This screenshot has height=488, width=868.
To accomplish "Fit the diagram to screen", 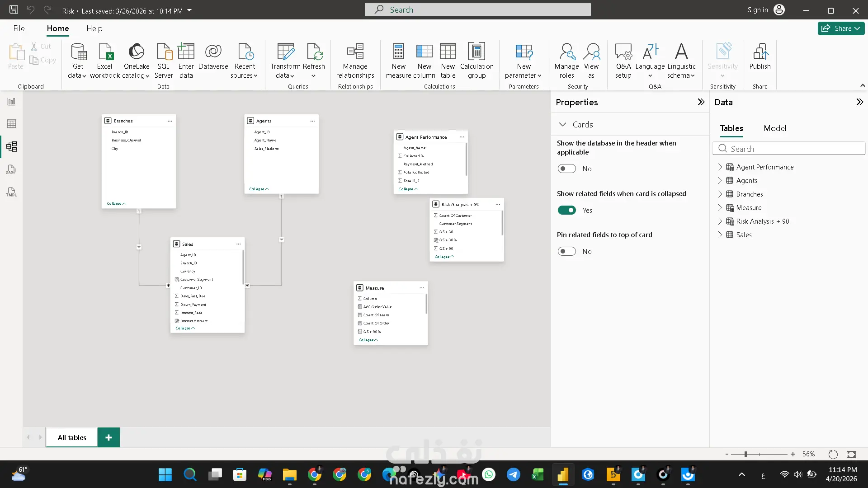I will tap(851, 454).
